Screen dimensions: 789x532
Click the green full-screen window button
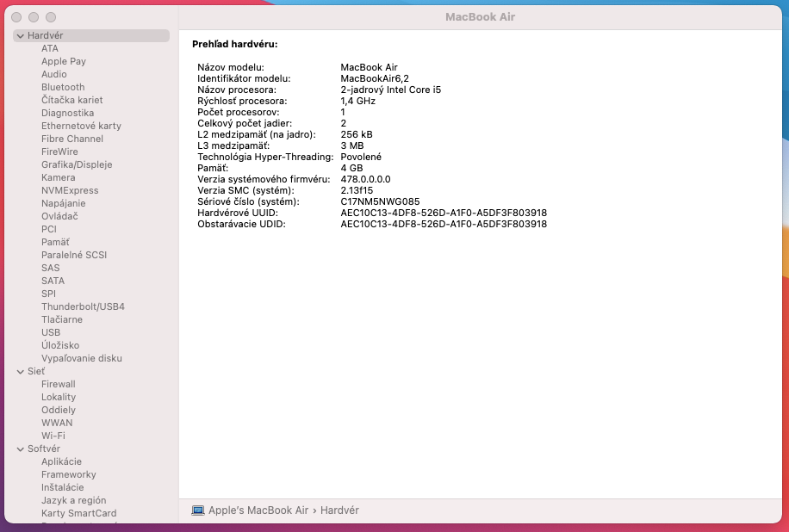point(51,17)
